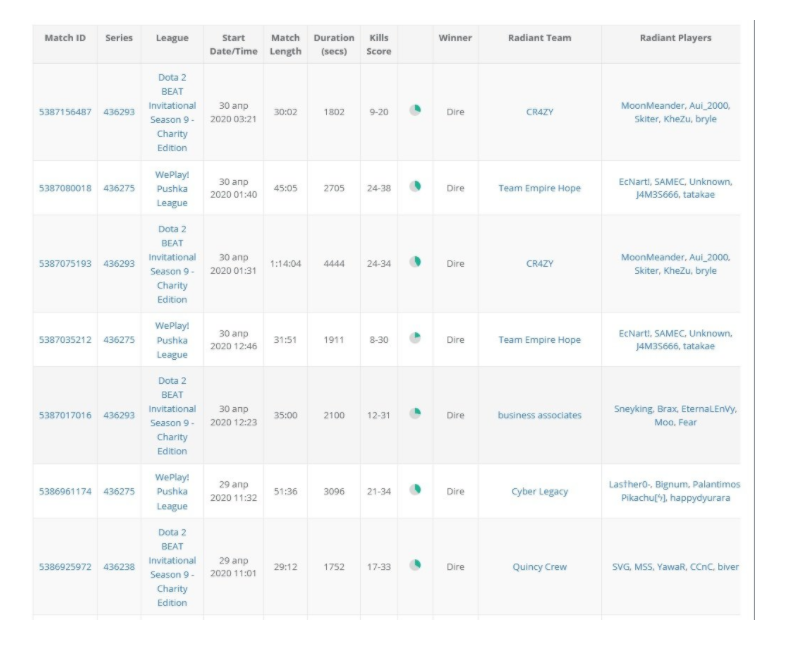
Task: Click the pie chart icon for match 5386925972
Action: coord(415,565)
